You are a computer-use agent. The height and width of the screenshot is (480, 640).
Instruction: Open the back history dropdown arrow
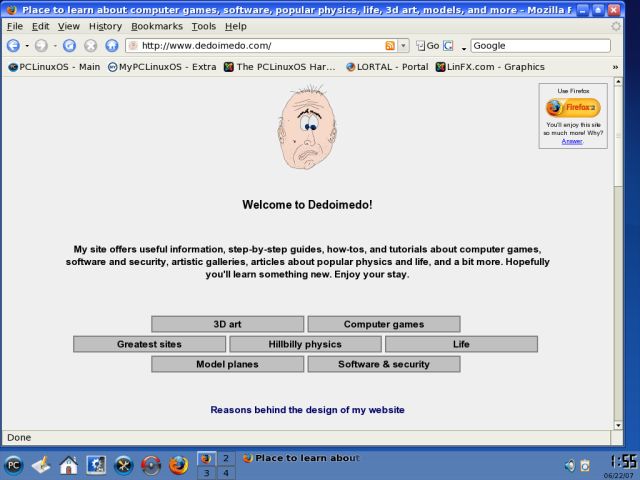[27, 46]
